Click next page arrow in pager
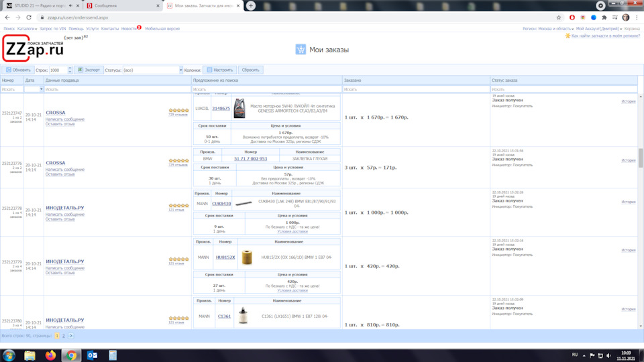This screenshot has height=362, width=644. [70, 336]
